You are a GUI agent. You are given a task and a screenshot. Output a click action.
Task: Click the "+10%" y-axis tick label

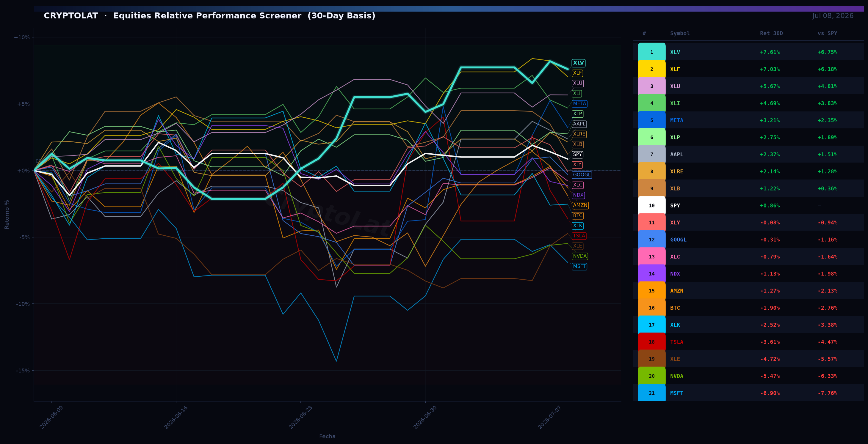pos(21,37)
